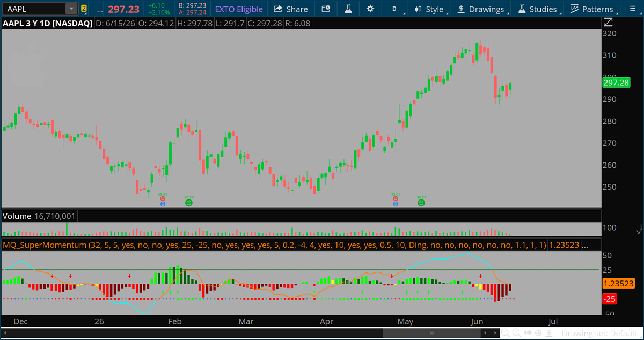644x340 pixels.
Task: Click the AAPL 3 Y 1D [NASDAQ] chart title
Action: coord(47,24)
